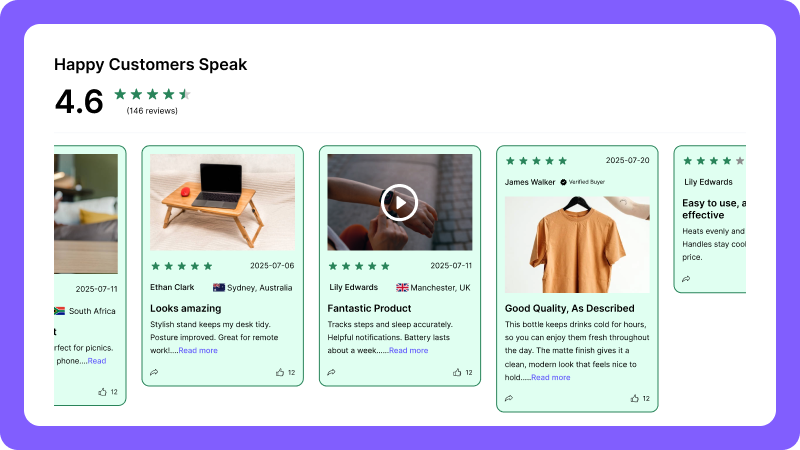800x450 pixels.
Task: Play the video in Lily Edwards' review
Action: 399,203
